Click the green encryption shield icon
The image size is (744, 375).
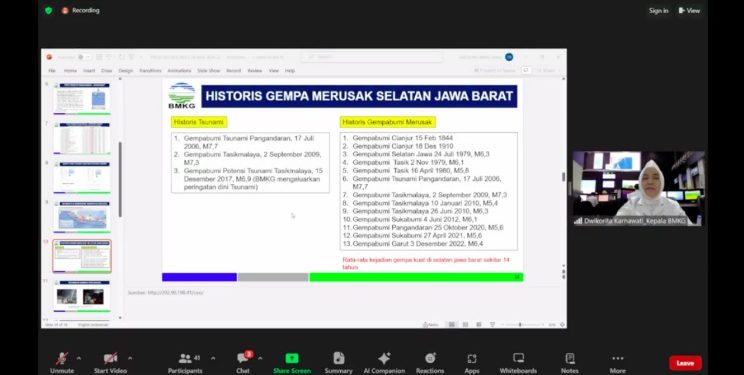[48, 10]
